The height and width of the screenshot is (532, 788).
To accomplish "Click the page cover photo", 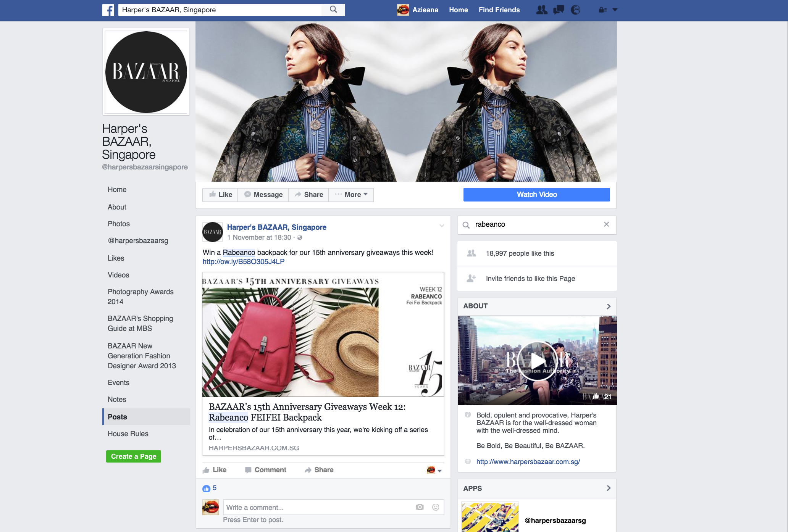I will (406, 101).
